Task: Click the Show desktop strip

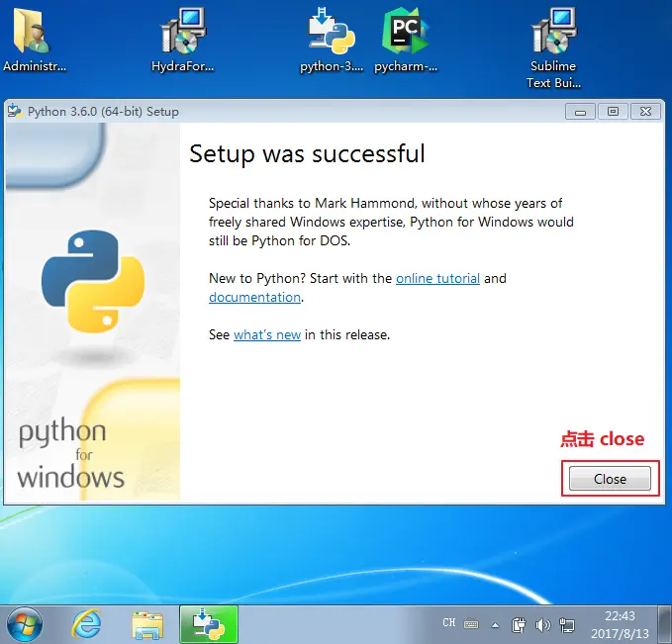Action: tap(665, 625)
